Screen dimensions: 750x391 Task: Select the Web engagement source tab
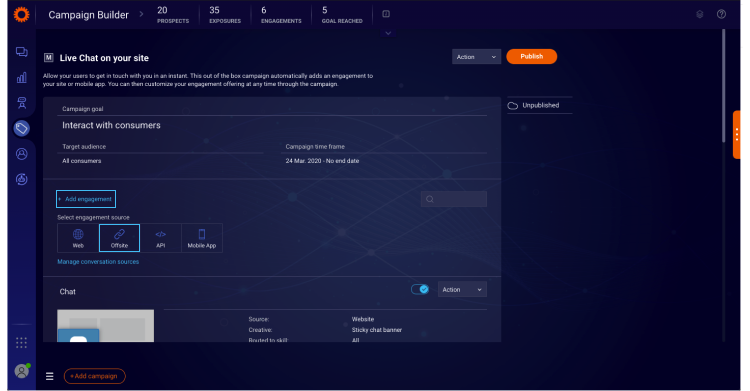(x=78, y=238)
